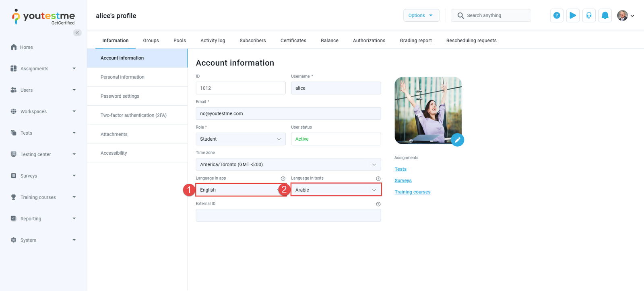Open the Language in tests dropdown
Viewport: 644px width, 291px height.
[x=336, y=190]
